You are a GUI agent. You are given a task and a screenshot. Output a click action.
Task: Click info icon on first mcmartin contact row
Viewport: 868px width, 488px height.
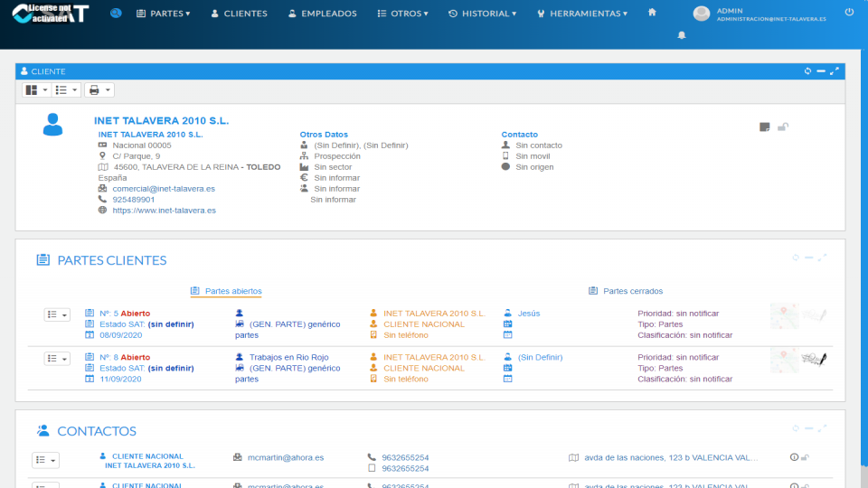tap(794, 457)
